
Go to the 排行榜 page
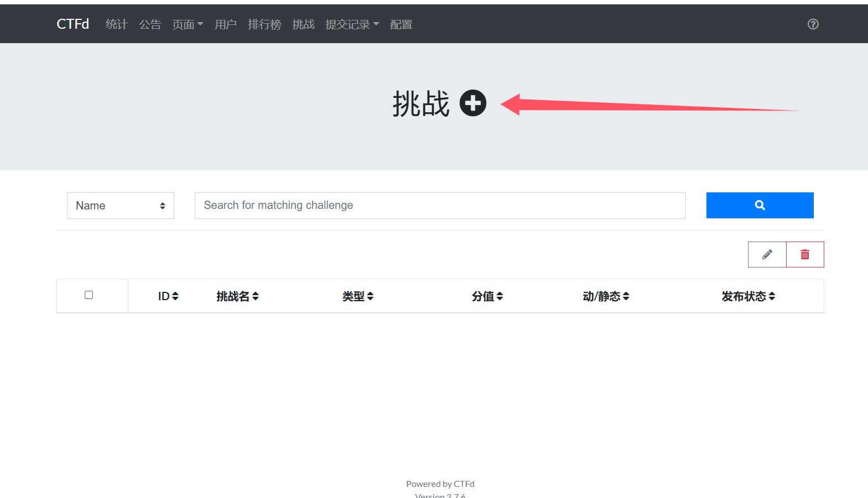(x=264, y=24)
